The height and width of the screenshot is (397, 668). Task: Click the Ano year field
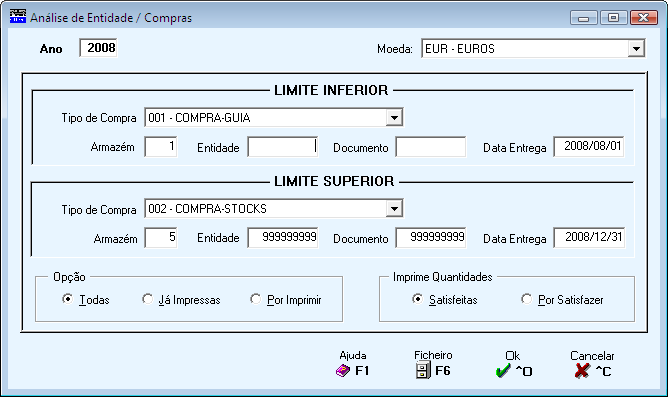point(98,48)
